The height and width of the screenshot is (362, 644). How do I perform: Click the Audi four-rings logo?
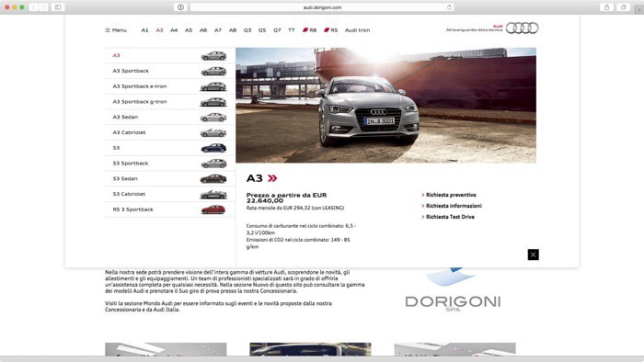522,28
